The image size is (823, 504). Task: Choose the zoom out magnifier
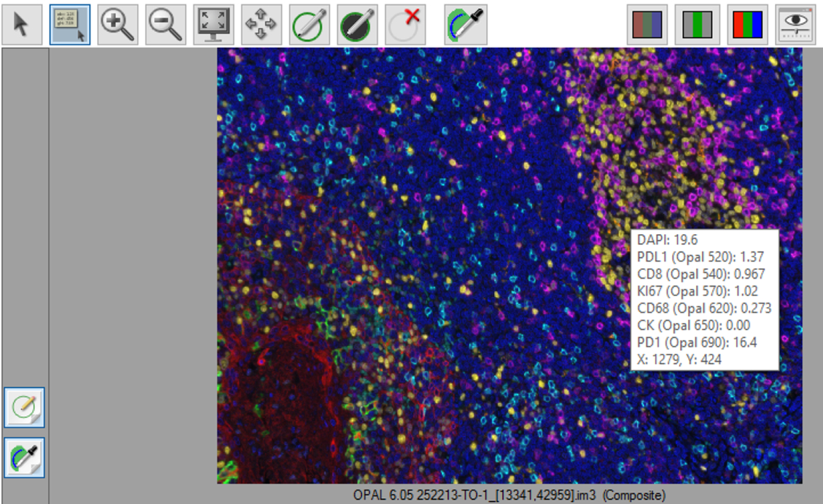pyautogui.click(x=166, y=25)
